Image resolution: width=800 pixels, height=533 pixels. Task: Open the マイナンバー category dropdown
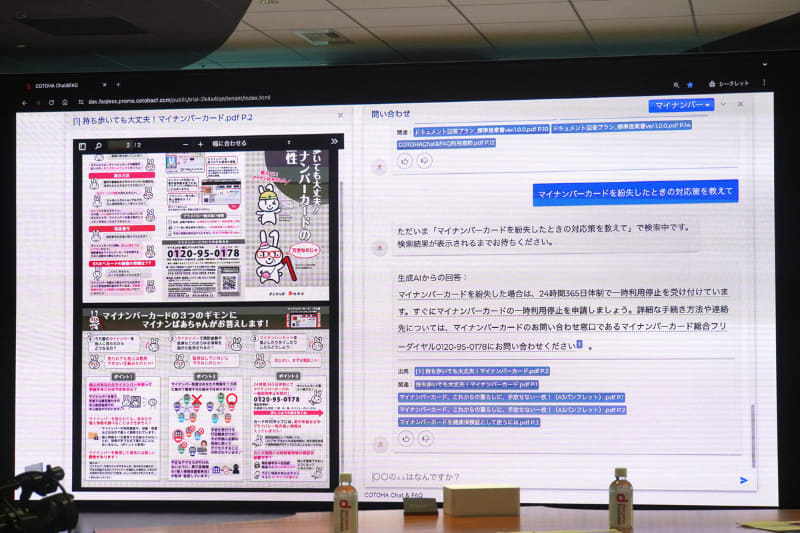(681, 105)
